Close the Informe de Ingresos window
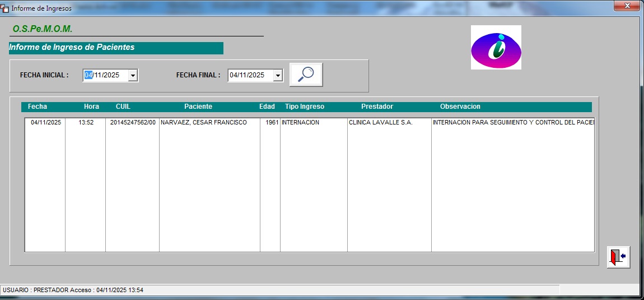Screen dimensions: 644x300 point(627,6)
